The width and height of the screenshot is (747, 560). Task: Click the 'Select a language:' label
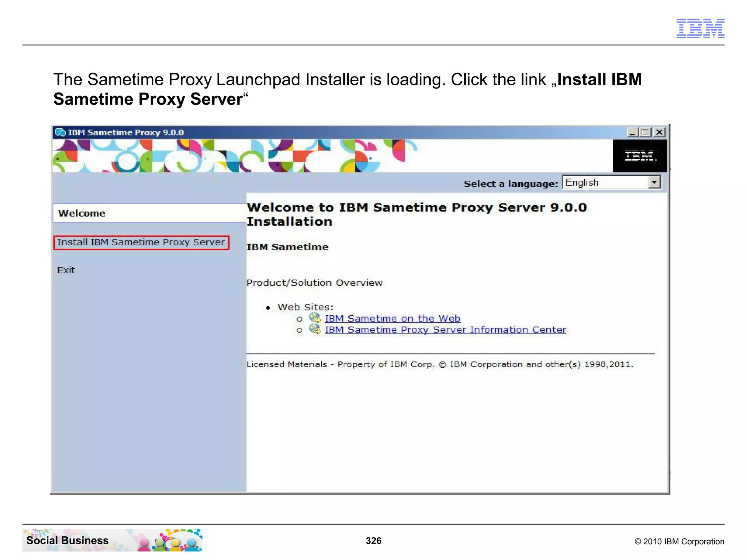tap(511, 184)
